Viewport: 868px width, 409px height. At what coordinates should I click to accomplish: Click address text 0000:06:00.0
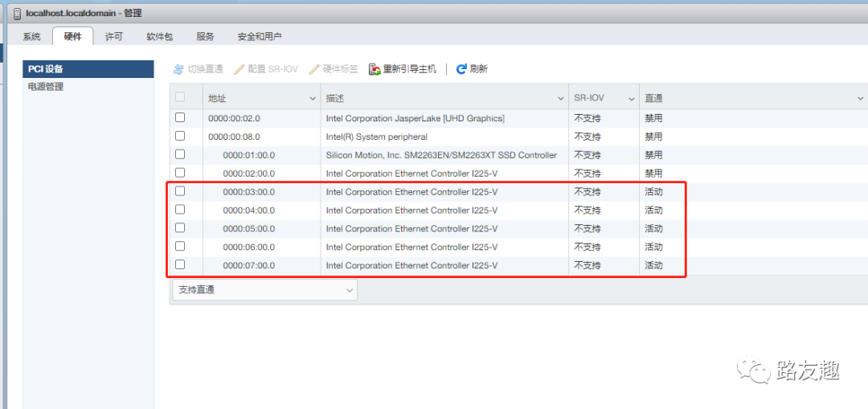click(248, 247)
